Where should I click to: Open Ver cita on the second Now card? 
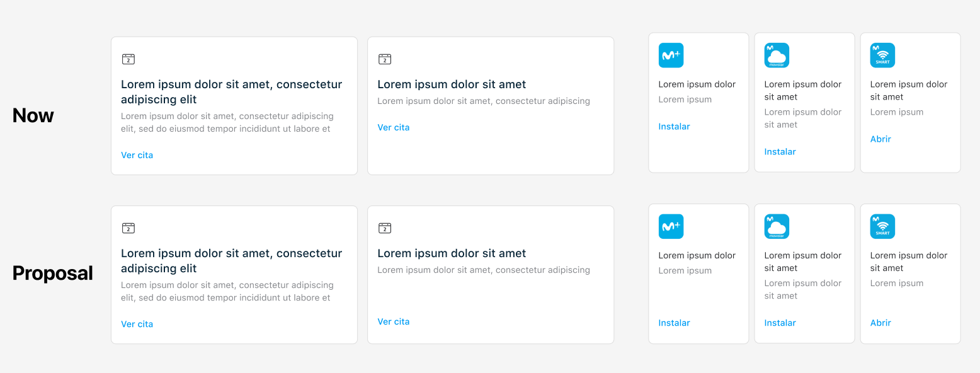[393, 127]
